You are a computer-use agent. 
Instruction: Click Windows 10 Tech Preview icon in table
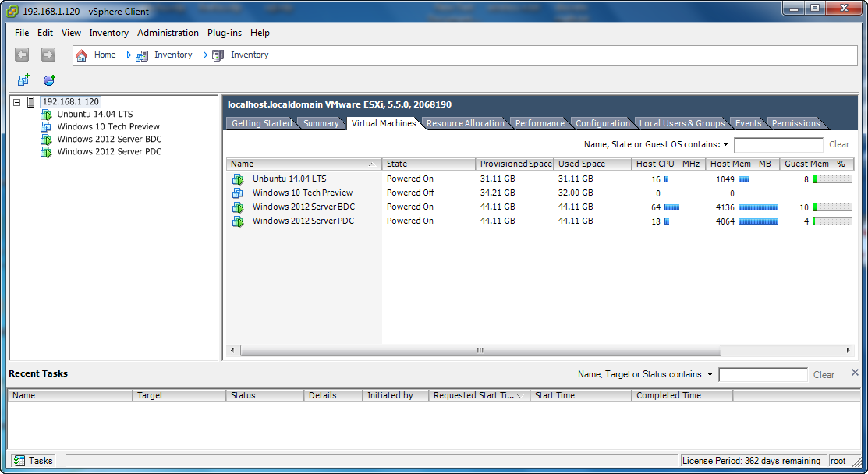(x=238, y=193)
